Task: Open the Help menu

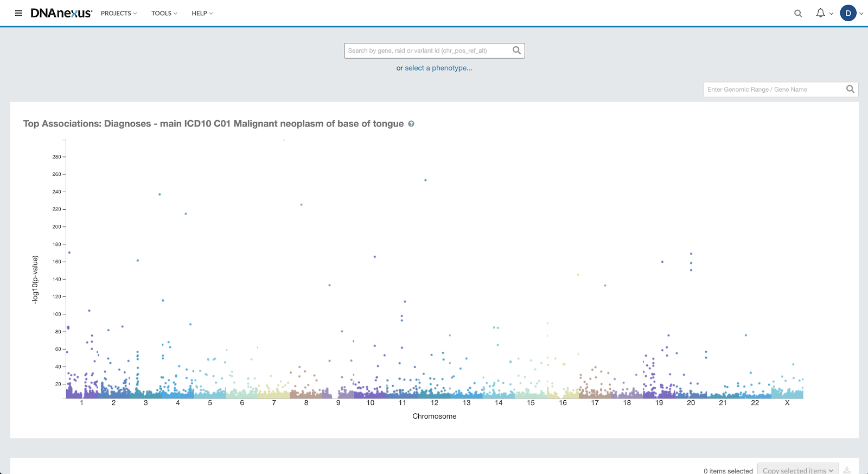Action: coord(202,13)
